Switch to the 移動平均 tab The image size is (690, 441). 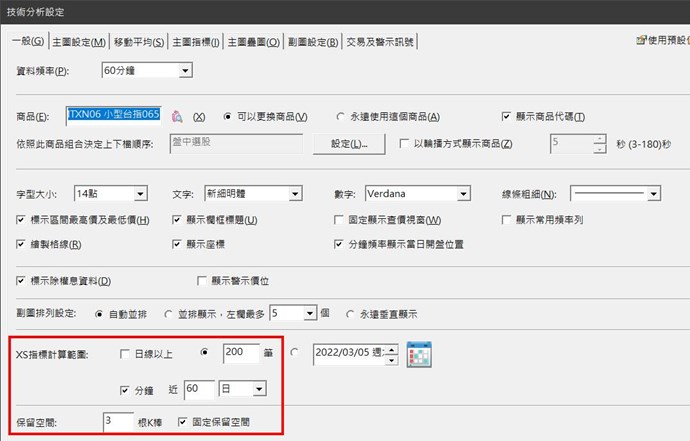click(x=140, y=42)
